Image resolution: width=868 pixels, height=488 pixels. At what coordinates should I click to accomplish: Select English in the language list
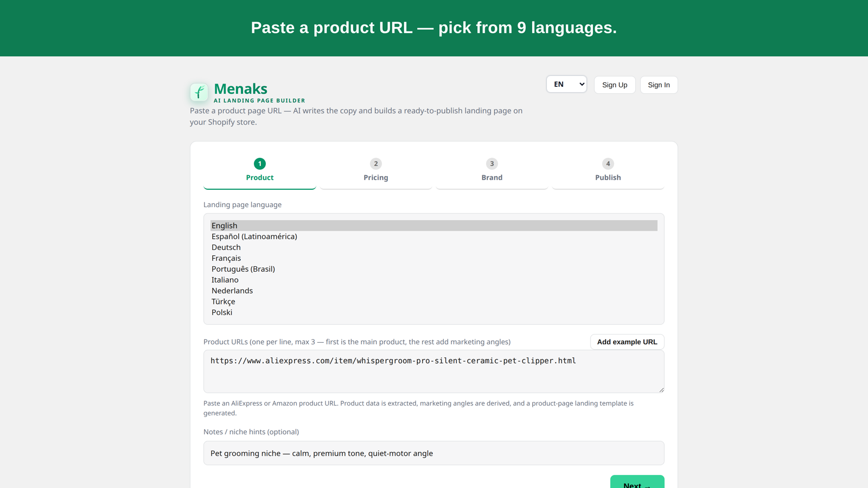click(434, 226)
